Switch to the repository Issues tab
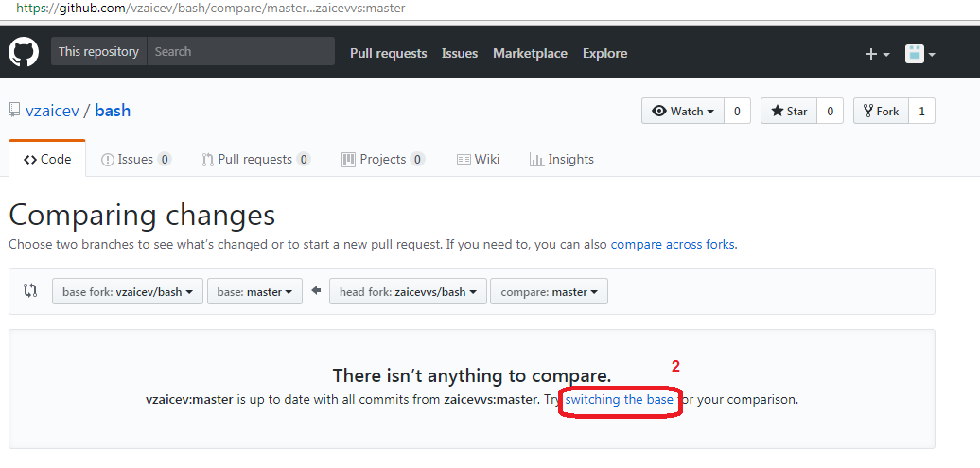Image resolution: width=980 pixels, height=468 pixels. [135, 160]
